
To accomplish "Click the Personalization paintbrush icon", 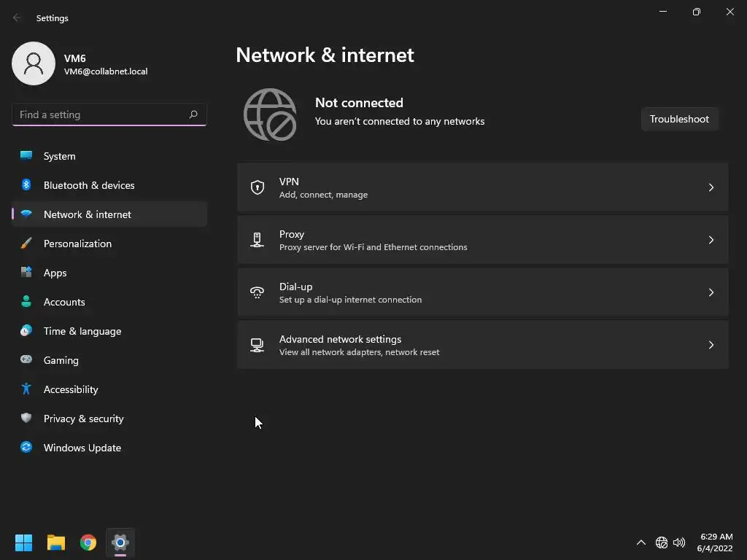I will click(x=26, y=244).
